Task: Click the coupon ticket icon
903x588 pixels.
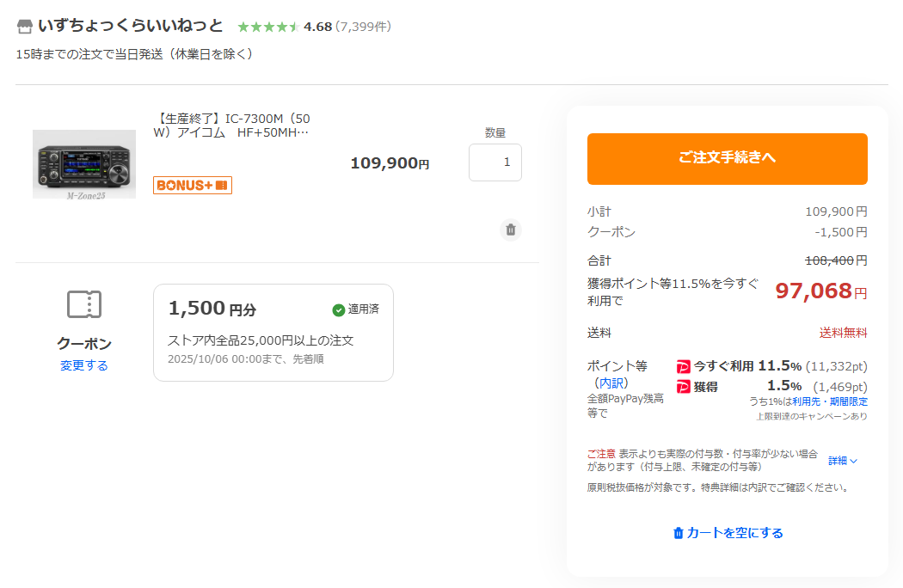Action: click(x=84, y=303)
